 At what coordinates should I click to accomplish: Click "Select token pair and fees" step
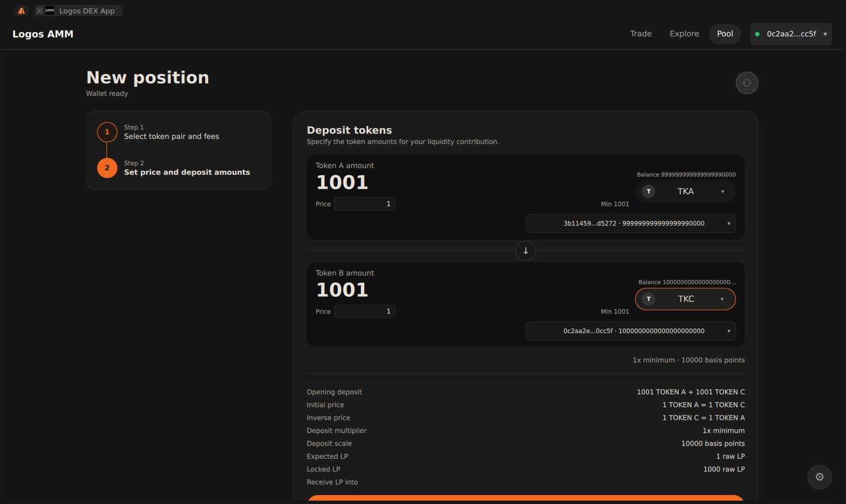171,137
